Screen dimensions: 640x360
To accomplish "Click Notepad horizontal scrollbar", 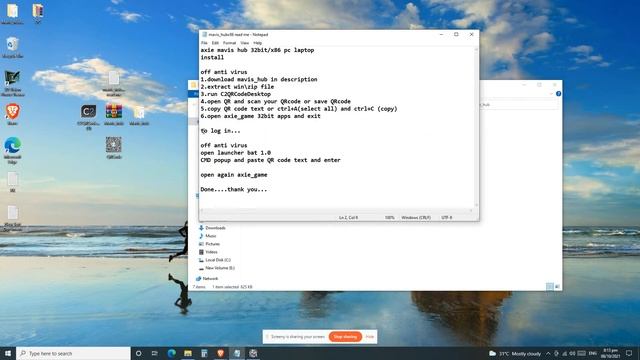I will (x=336, y=211).
